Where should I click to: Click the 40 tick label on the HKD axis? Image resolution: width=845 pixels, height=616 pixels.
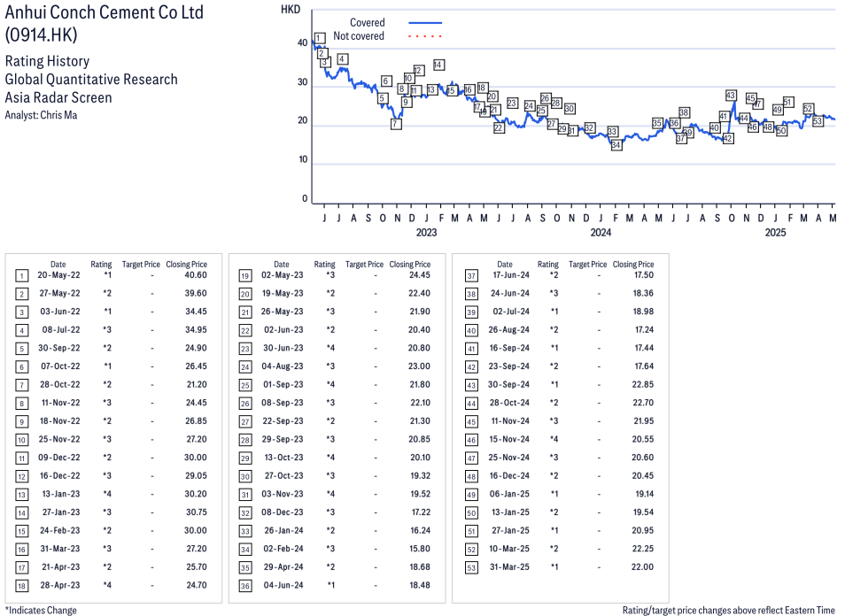pos(302,43)
